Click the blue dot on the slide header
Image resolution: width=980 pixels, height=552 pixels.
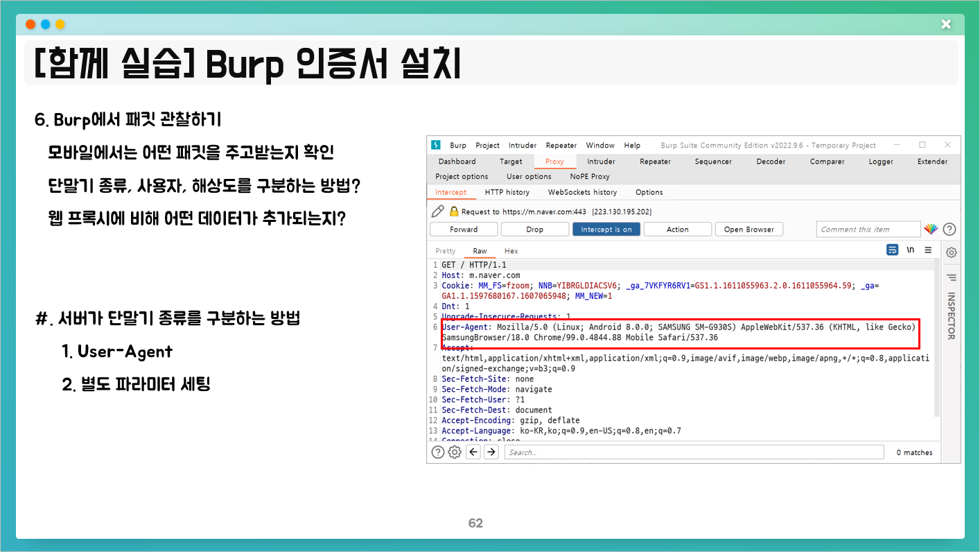(45, 24)
